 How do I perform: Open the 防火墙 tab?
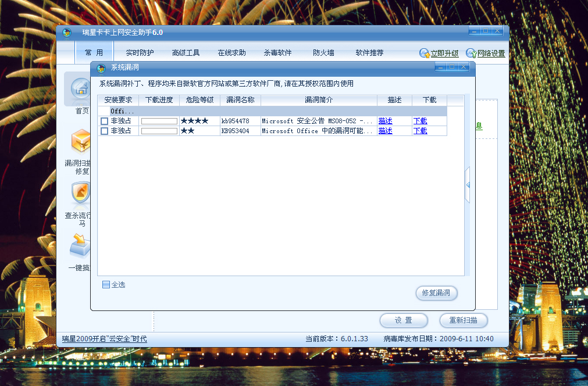pyautogui.click(x=323, y=53)
